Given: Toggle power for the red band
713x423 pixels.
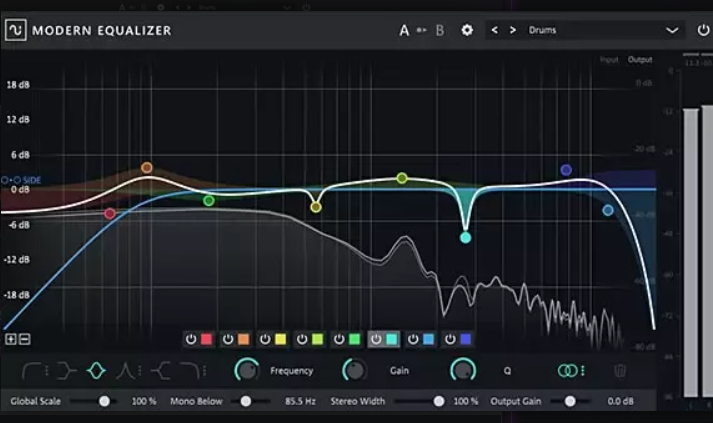Looking at the screenshot, I should 191,339.
